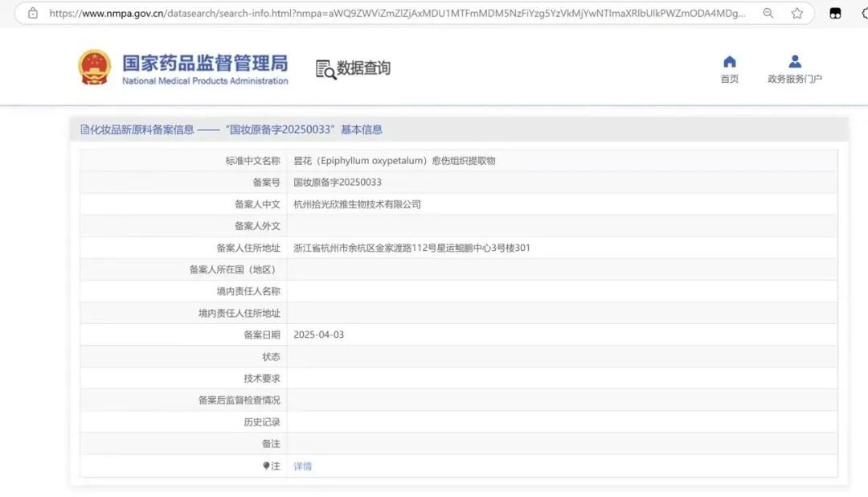Click 杭州拾光欣雅生物技术有限公司 company name

[357, 204]
